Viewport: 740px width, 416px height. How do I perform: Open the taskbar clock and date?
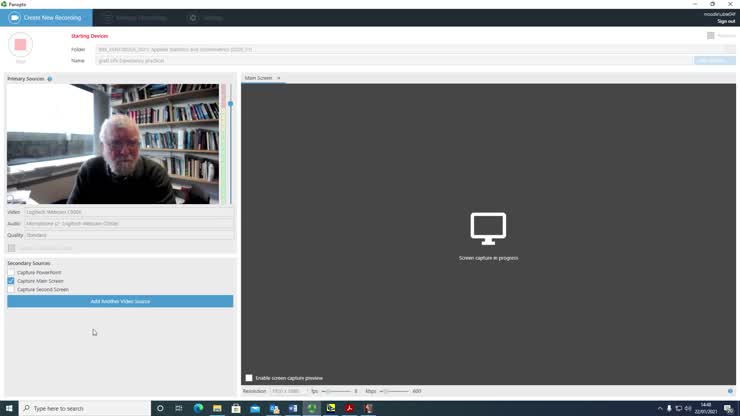(x=706, y=408)
